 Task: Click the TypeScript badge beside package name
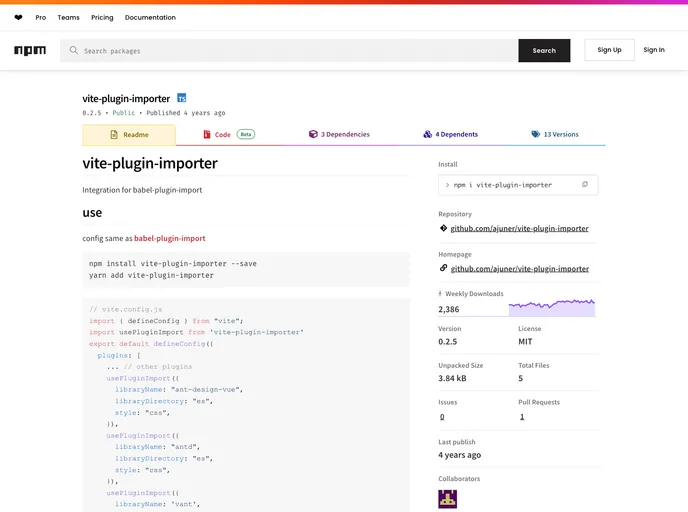tap(182, 98)
